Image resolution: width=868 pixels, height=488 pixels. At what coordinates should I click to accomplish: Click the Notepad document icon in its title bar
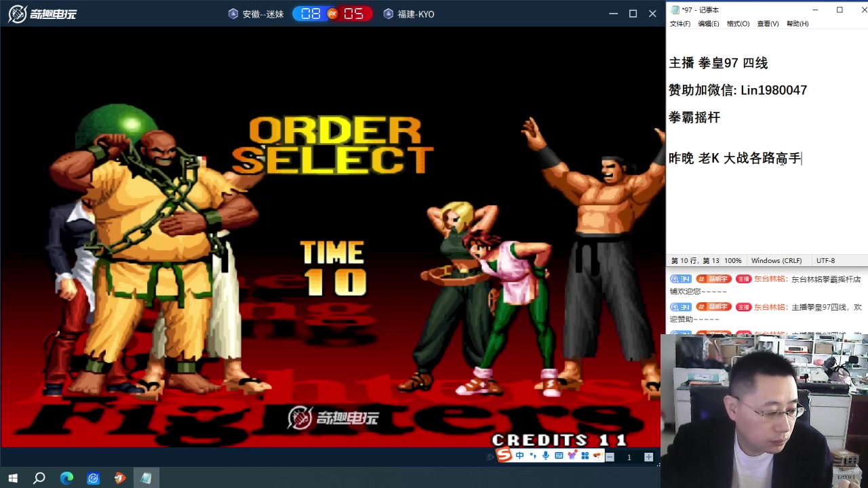coord(675,9)
